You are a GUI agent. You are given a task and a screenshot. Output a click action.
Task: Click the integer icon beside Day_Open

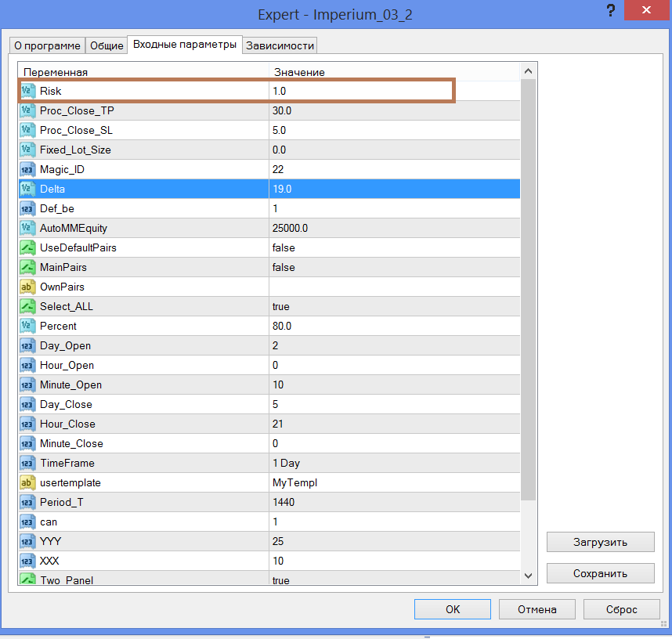click(27, 346)
